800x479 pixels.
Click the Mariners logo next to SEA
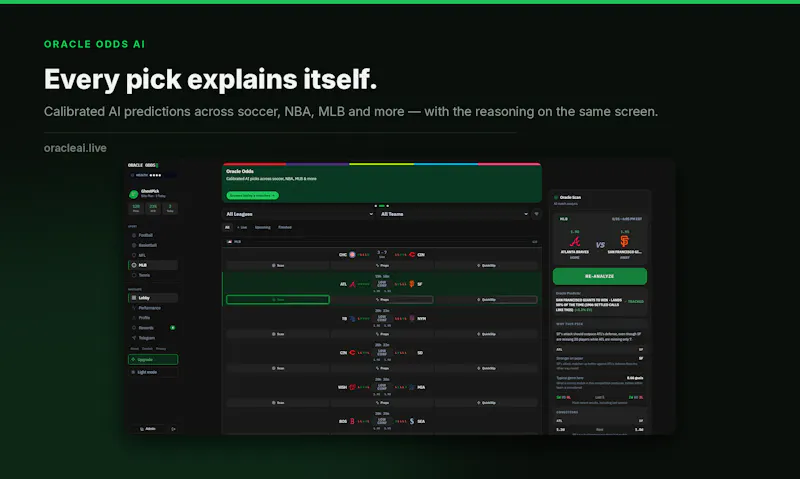click(412, 421)
